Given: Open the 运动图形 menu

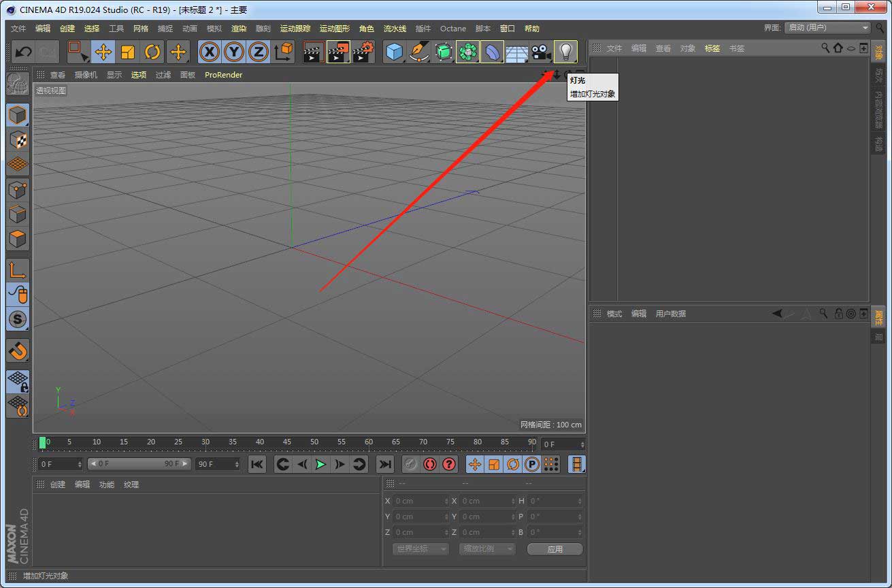Looking at the screenshot, I should [x=335, y=29].
